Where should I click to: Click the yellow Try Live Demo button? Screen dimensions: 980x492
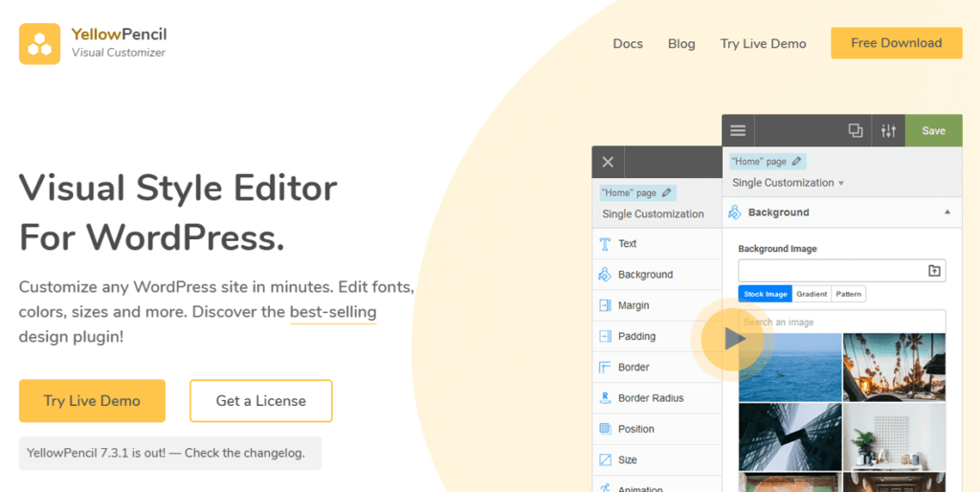click(92, 401)
